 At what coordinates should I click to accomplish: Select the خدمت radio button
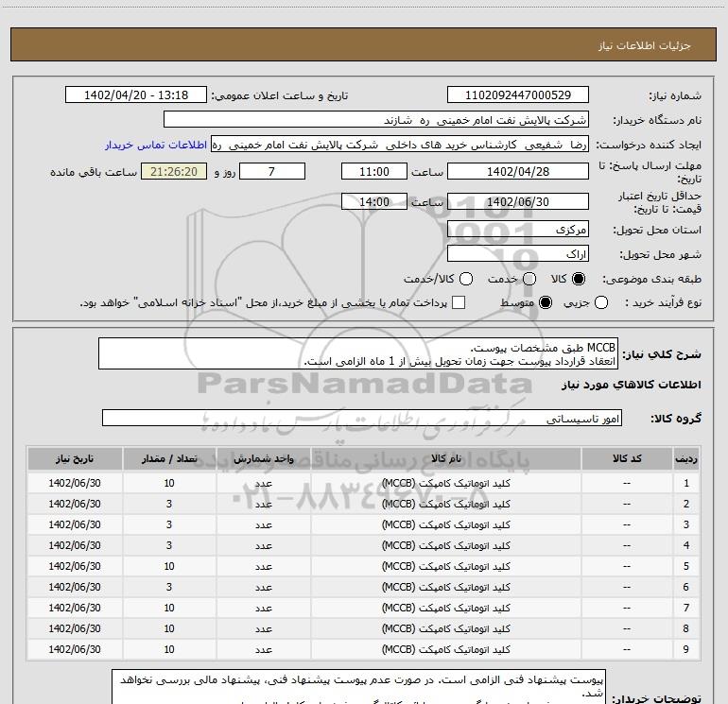point(529,279)
